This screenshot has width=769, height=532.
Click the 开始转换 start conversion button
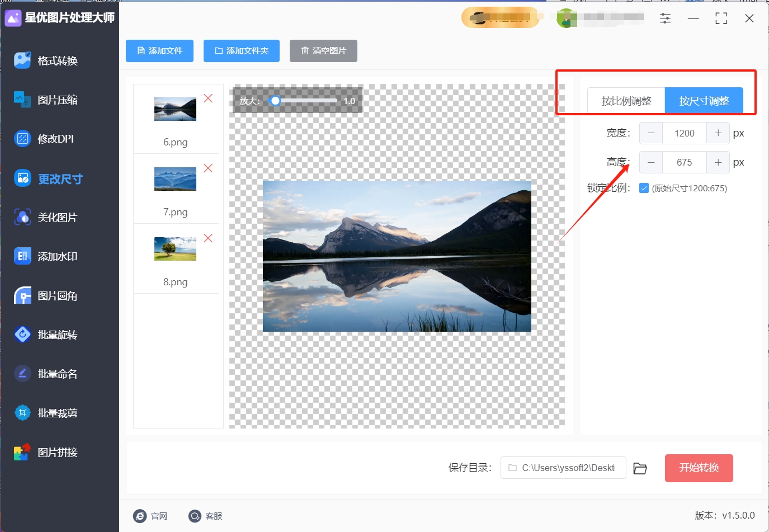[699, 468]
